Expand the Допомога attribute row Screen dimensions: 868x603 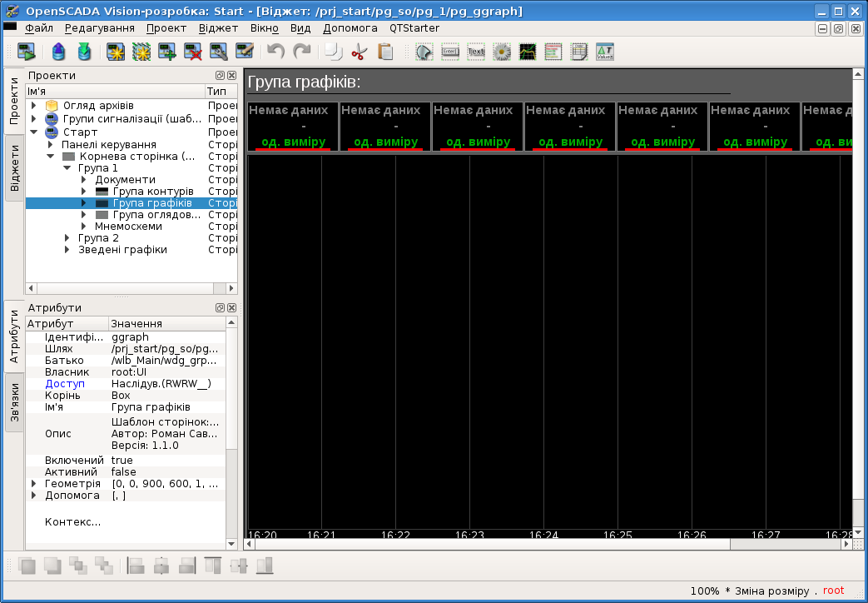34,495
